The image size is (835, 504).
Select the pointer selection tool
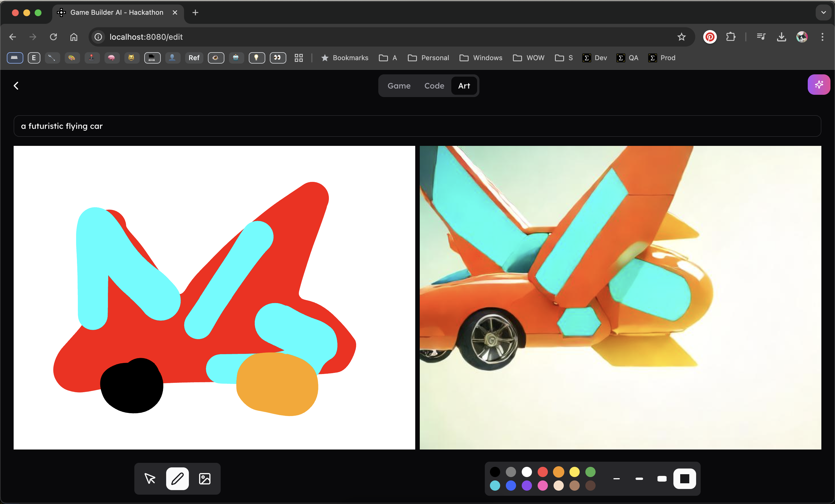(150, 478)
